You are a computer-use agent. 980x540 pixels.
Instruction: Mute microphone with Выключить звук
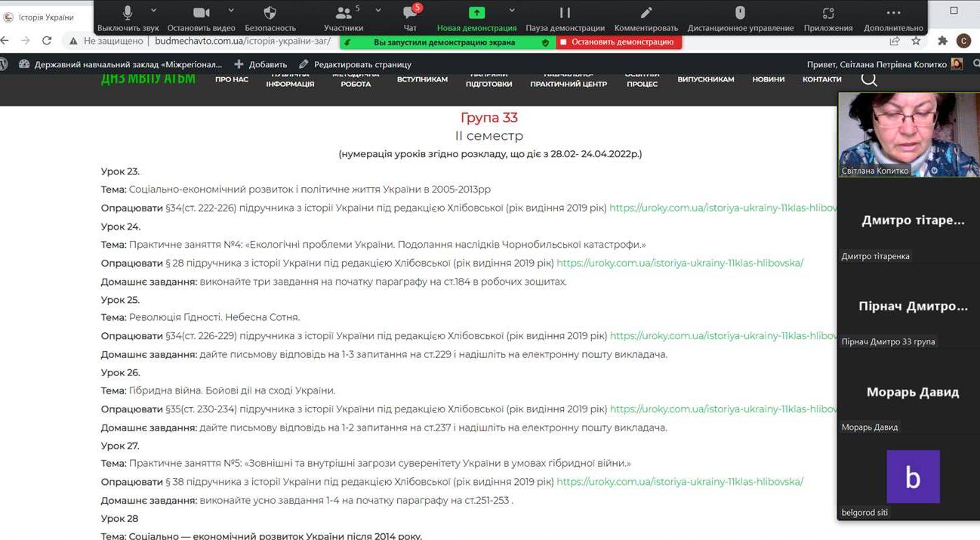[x=128, y=18]
